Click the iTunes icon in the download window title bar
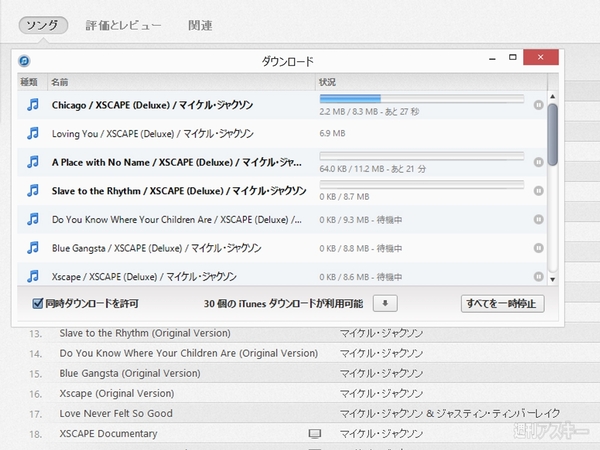This screenshot has width=600, height=450. pos(24,60)
